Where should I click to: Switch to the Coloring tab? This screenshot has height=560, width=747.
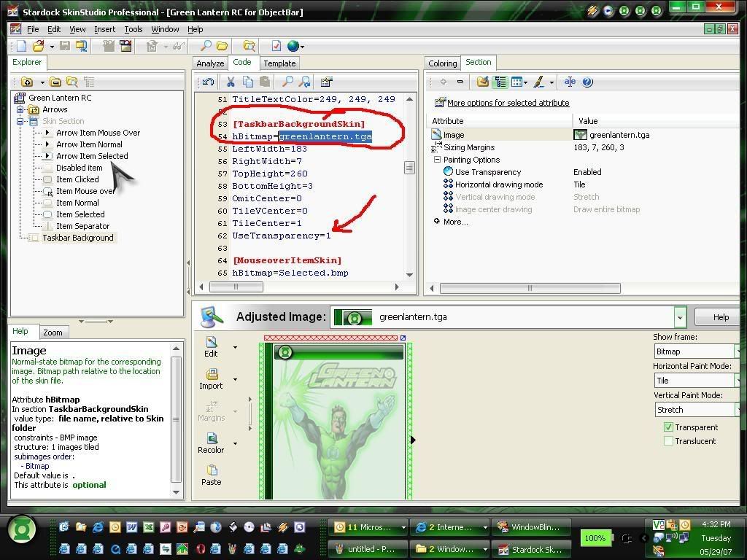click(x=443, y=63)
